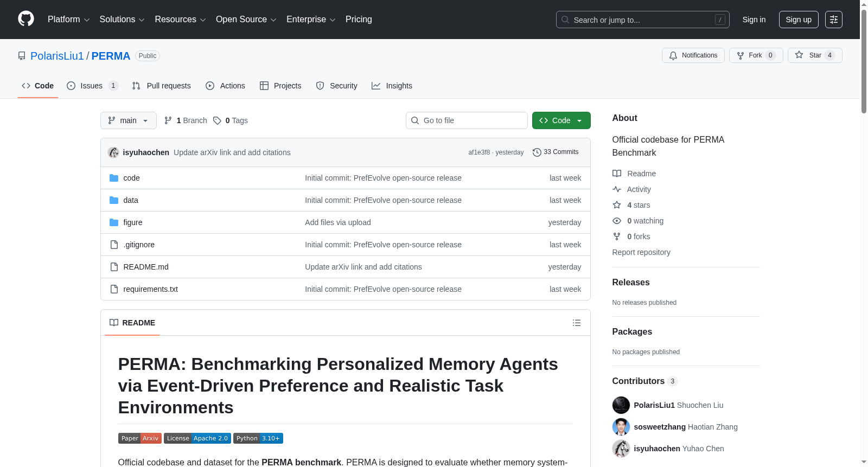Click the Python 3.10+ badge
This screenshot has height=467, width=868.
(x=258, y=438)
